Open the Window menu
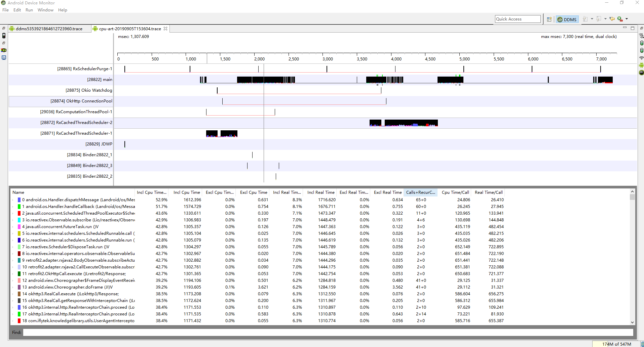 (45, 10)
